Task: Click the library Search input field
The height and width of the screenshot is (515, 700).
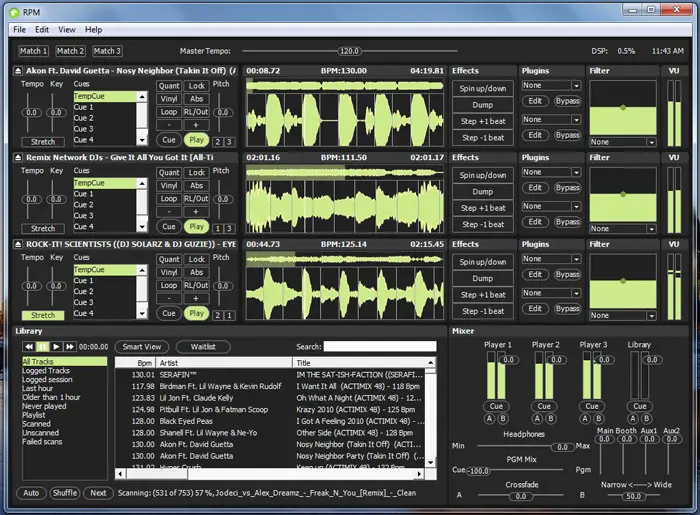Action: tap(380, 347)
